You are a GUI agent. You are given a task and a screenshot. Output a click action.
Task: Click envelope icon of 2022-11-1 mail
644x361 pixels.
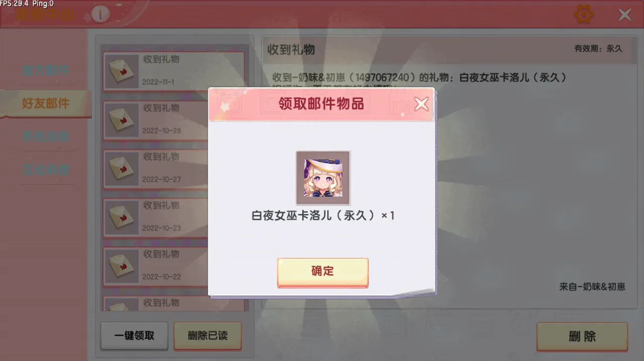(121, 71)
